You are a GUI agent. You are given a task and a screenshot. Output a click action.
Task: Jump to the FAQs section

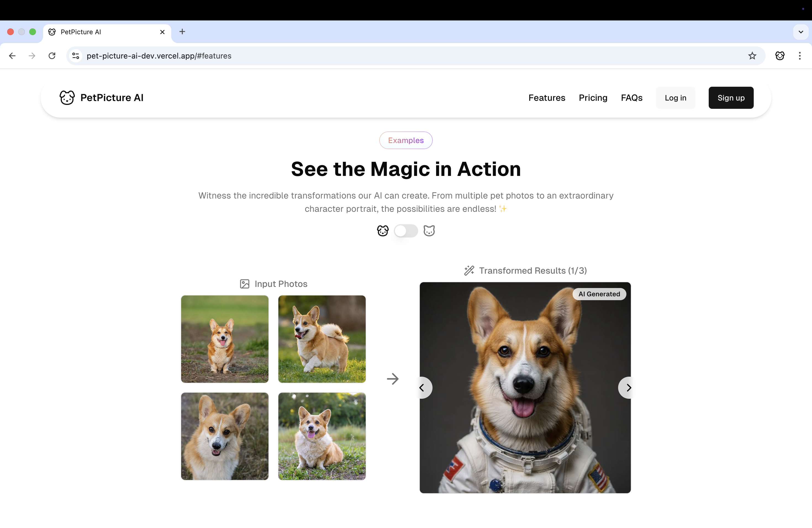(631, 98)
